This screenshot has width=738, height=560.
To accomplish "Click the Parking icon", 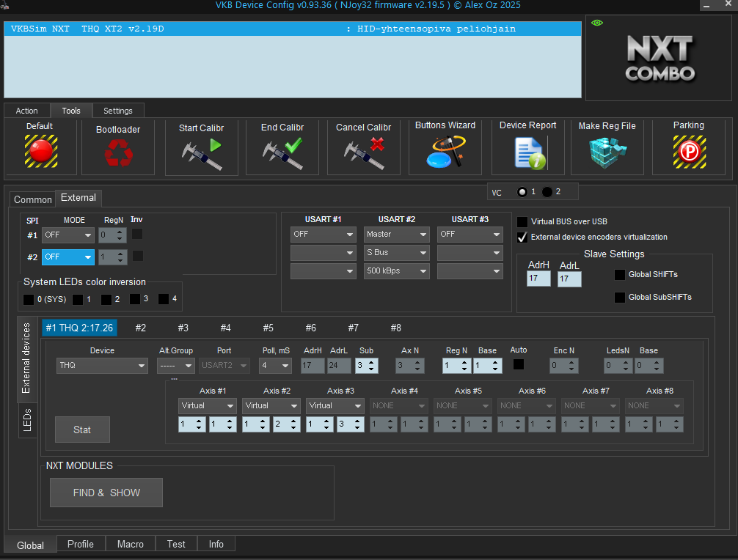I will 689,152.
